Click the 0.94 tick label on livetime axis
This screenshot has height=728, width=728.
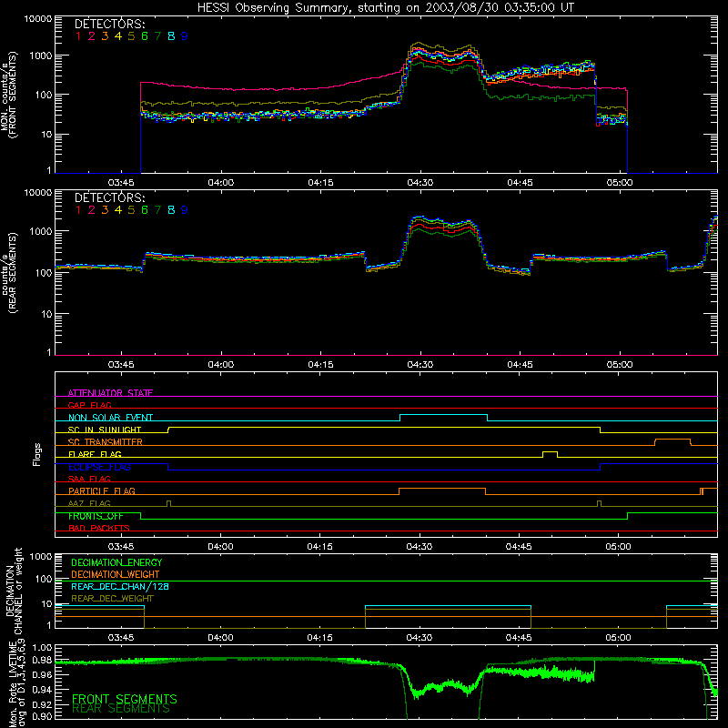[x=42, y=690]
